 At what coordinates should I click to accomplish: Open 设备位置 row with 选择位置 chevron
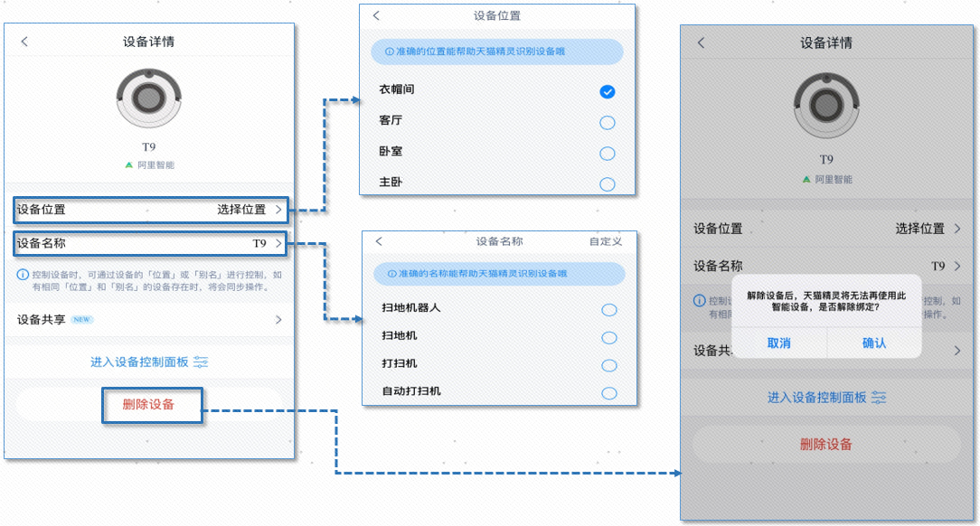(151, 210)
